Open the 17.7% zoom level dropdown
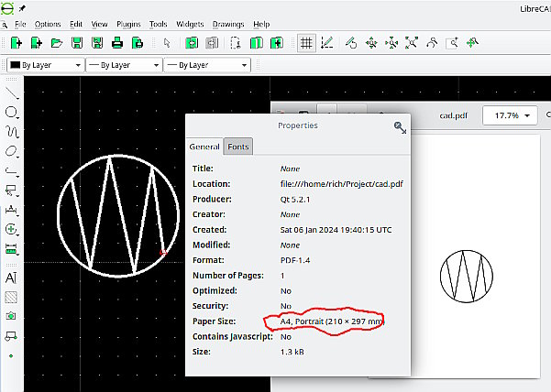Image resolution: width=551 pixels, height=392 pixels. coord(511,116)
